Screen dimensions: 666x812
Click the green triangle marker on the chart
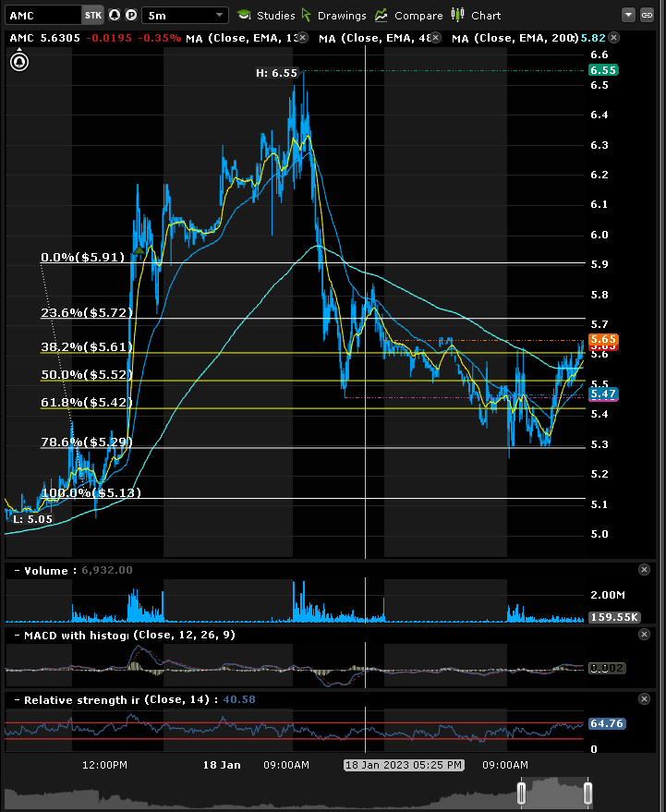[139, 250]
